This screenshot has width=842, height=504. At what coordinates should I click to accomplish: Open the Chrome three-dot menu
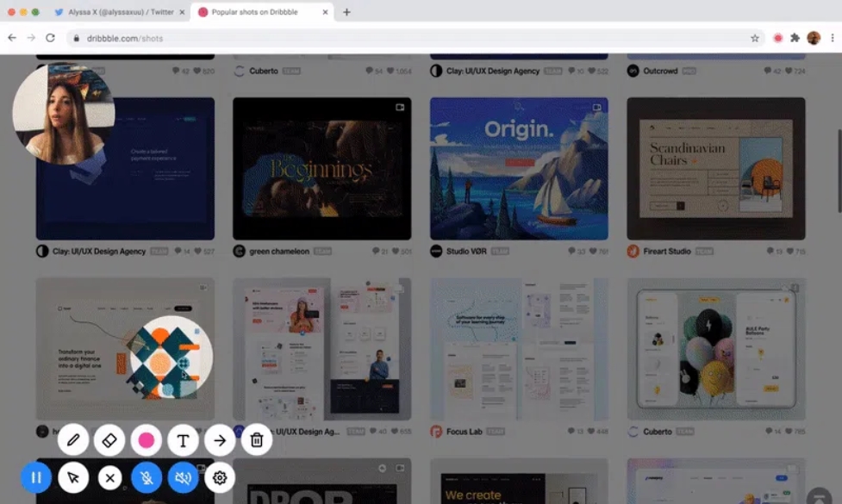click(x=833, y=38)
